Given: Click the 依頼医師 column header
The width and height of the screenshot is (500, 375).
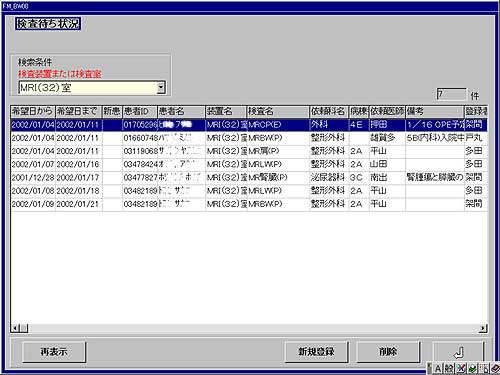Looking at the screenshot, I should coord(387,111).
